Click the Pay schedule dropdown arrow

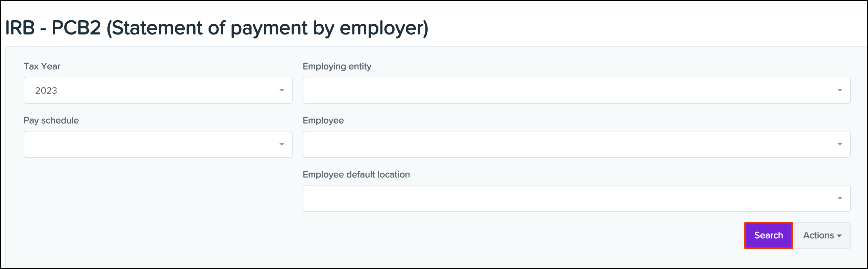pos(281,144)
